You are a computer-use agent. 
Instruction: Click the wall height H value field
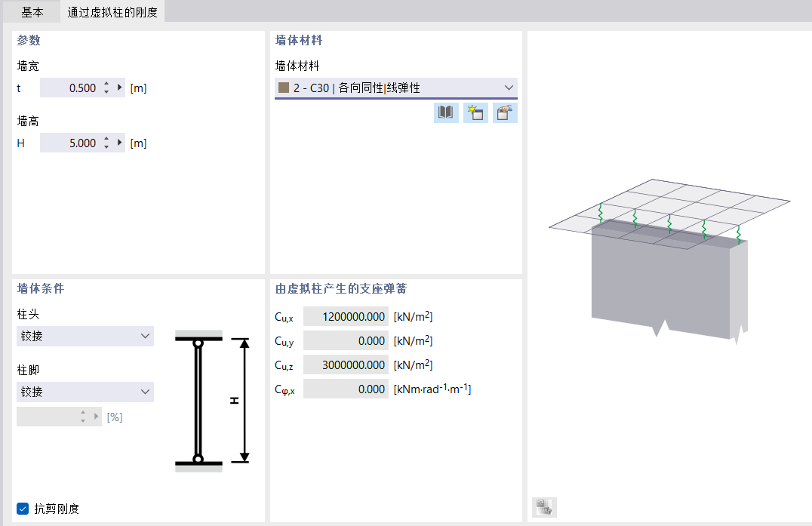(x=70, y=143)
